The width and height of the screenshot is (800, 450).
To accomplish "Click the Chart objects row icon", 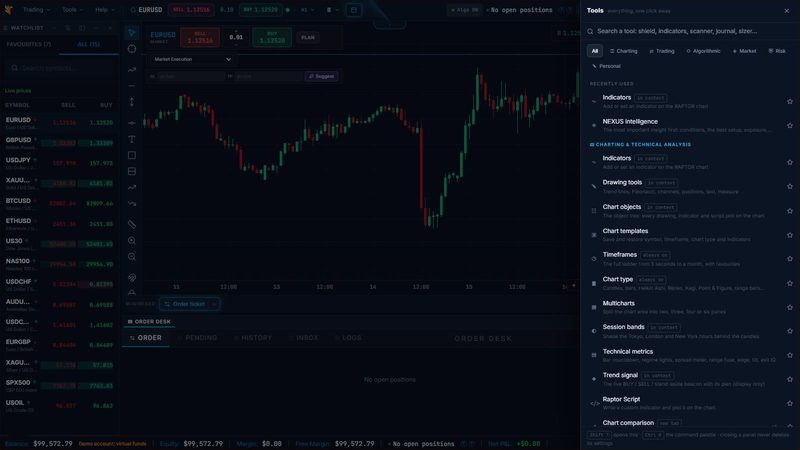I will (594, 211).
